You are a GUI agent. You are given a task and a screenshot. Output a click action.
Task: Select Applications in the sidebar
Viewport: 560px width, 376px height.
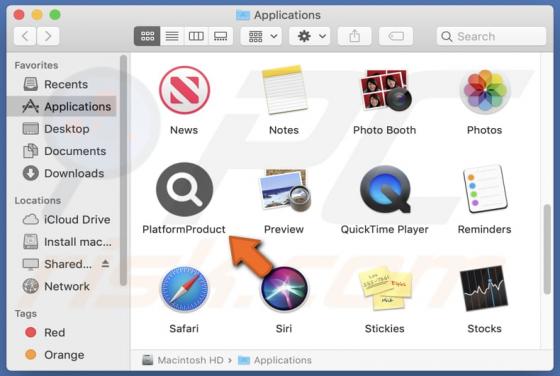(61, 106)
